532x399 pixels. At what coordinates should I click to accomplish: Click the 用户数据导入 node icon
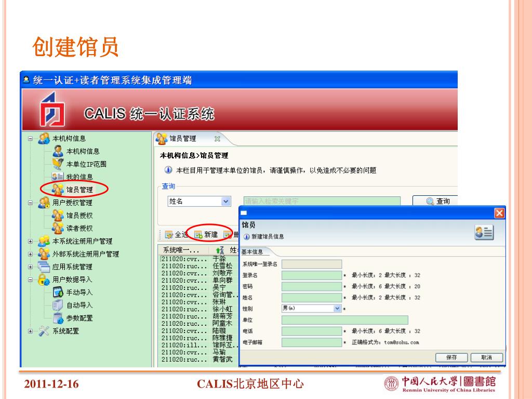[44, 280]
